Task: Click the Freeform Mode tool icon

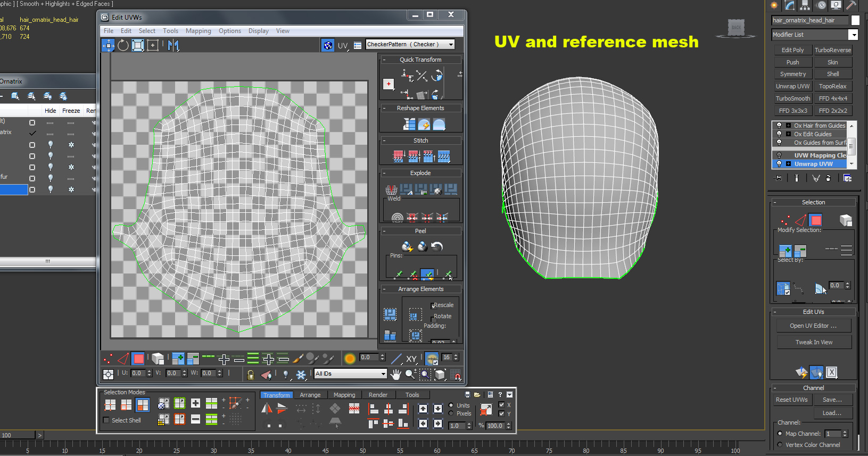Action: click(x=153, y=45)
